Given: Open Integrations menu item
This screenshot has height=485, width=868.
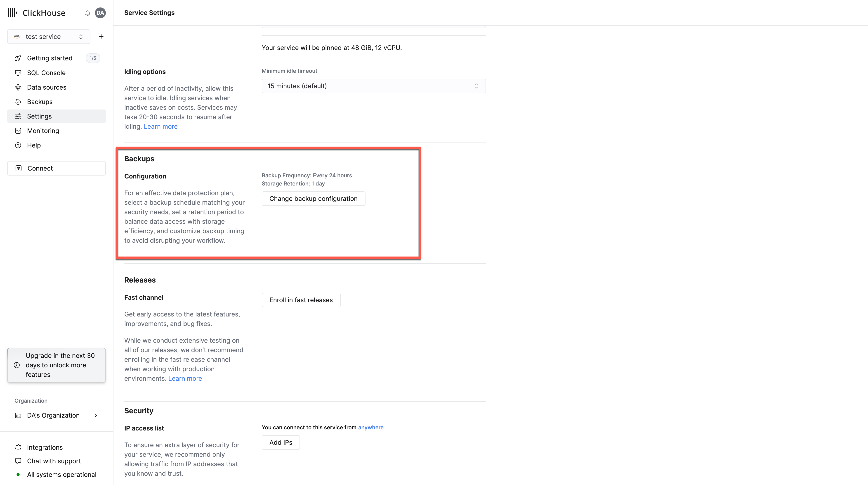Looking at the screenshot, I should 45,447.
